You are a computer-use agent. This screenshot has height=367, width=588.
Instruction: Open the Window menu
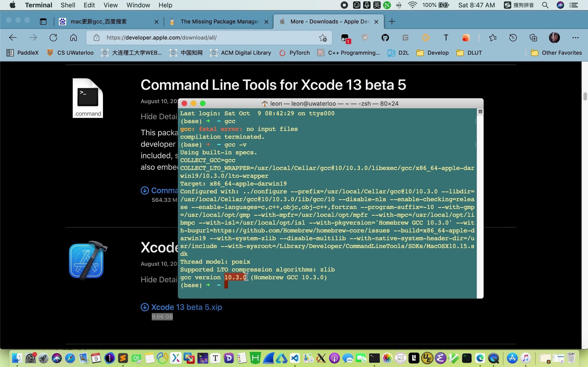(138, 5)
